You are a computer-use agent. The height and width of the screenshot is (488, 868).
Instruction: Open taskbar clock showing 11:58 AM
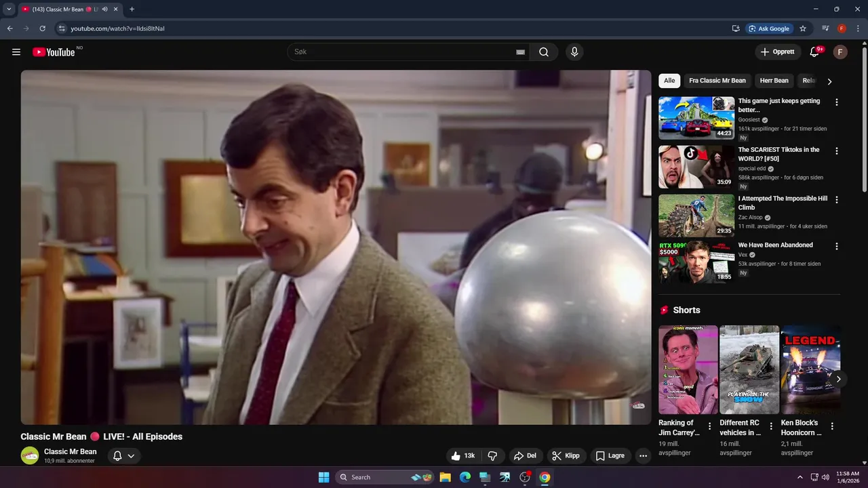tap(848, 477)
